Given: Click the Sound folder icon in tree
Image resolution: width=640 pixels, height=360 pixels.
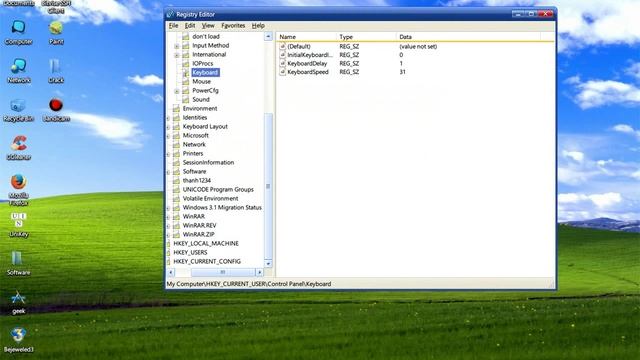Looking at the screenshot, I should tap(186, 100).
